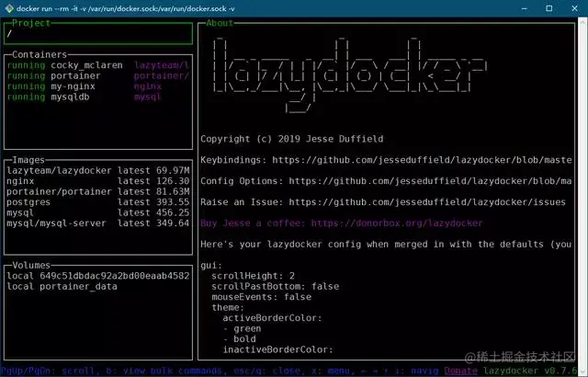Click the 'theme:' config key
The width and height of the screenshot is (588, 377).
pos(228,308)
